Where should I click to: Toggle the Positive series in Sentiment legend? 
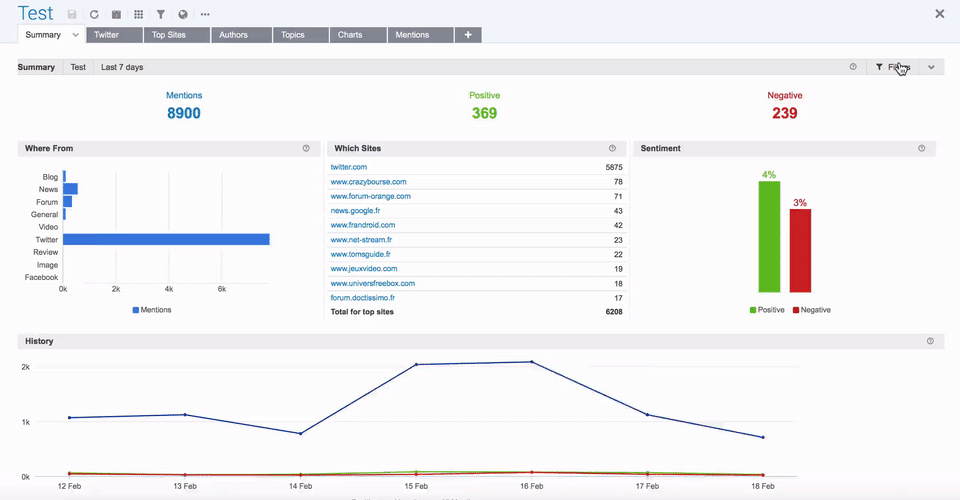(767, 310)
